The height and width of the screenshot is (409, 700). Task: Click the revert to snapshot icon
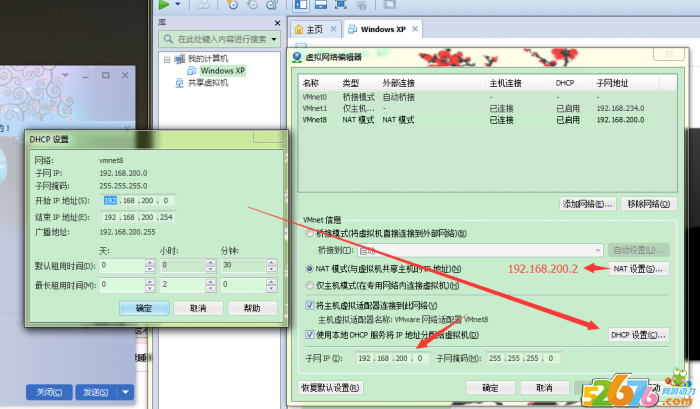click(x=253, y=4)
